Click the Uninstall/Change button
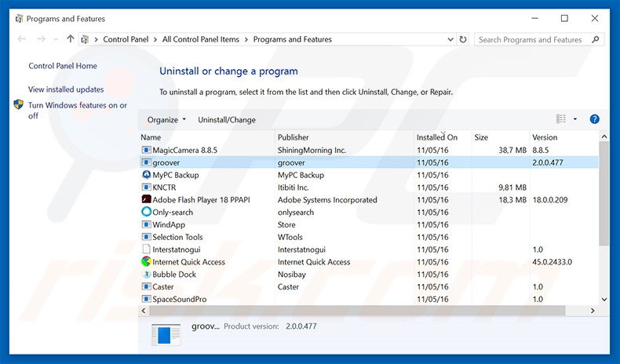Image resolution: width=620 pixels, height=364 pixels. point(227,120)
